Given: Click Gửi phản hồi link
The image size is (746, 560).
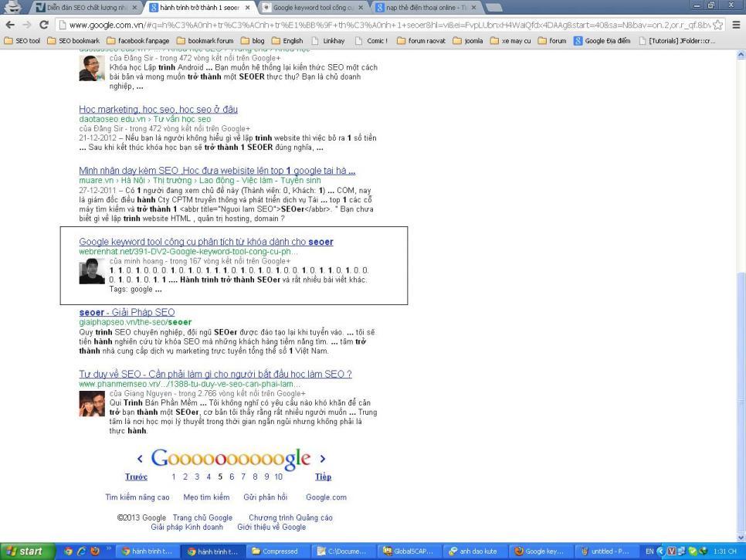Looking at the screenshot, I should point(266,497).
